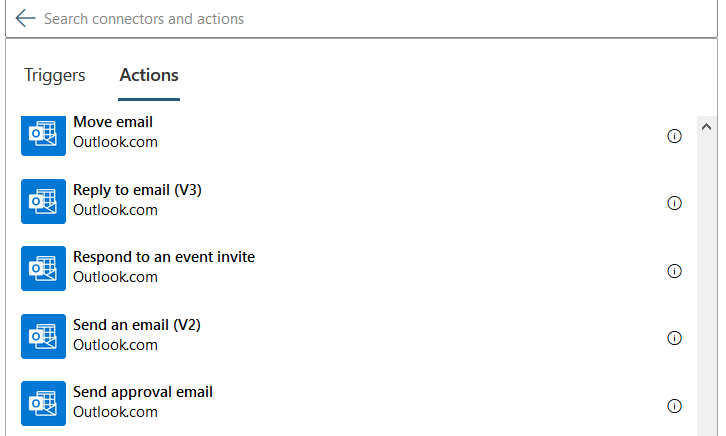This screenshot has width=726, height=436.
Task: Click the Outlook icon for Send an email (V2)
Action: 43,336
